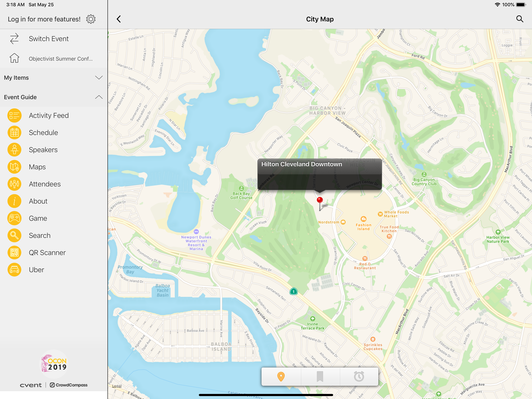
Task: Open settings gear icon
Action: click(91, 19)
